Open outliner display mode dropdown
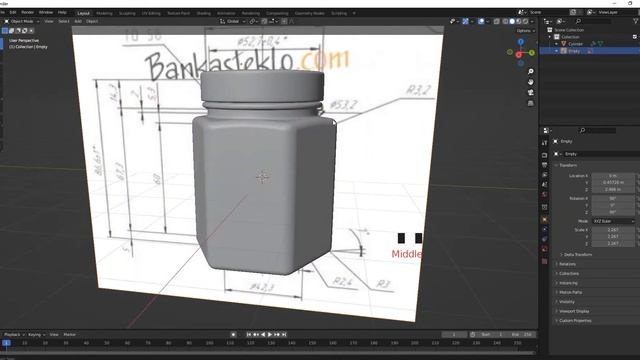 pyautogui.click(x=548, y=21)
